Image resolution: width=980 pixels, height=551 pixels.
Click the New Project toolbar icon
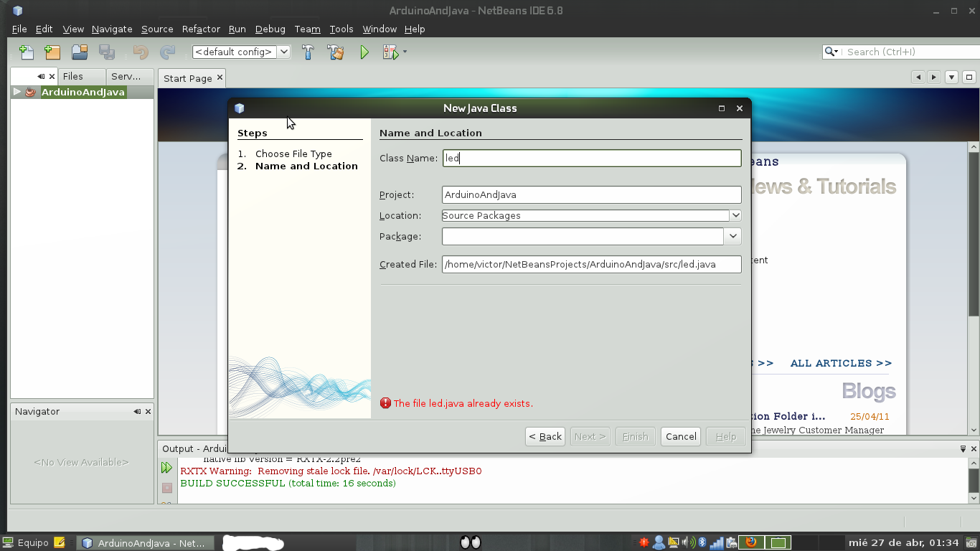coord(52,52)
